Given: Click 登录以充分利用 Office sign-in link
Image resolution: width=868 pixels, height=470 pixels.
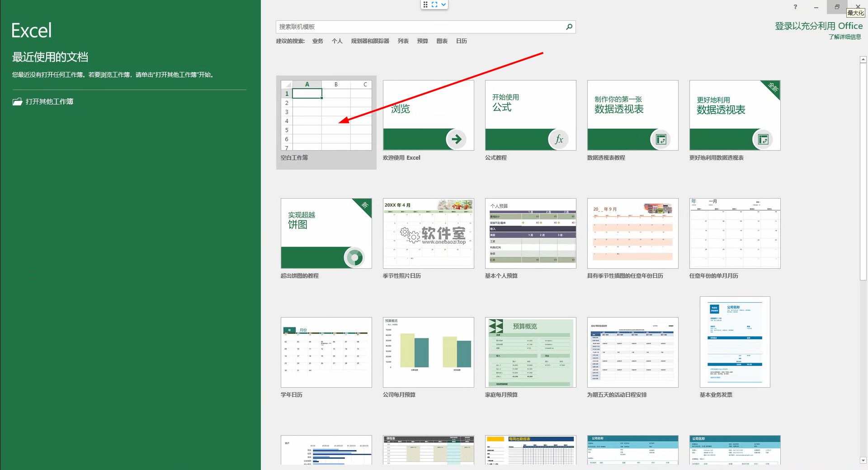Looking at the screenshot, I should tap(819, 26).
